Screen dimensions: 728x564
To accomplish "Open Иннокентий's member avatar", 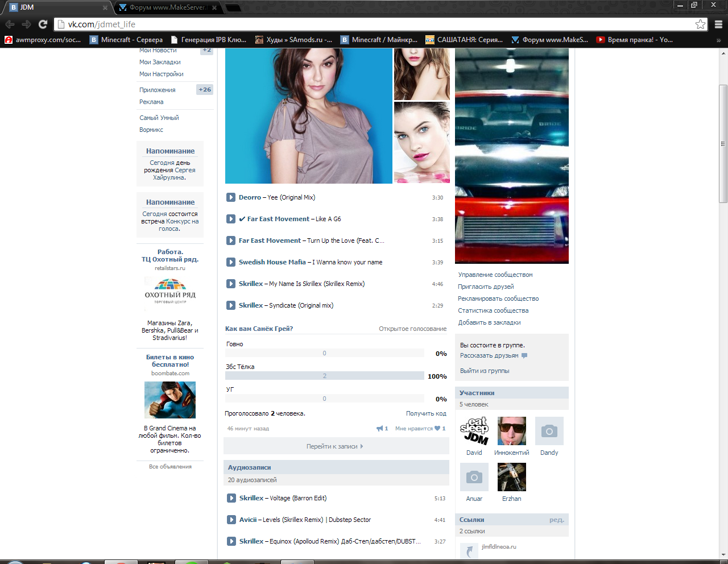I will pos(512,431).
